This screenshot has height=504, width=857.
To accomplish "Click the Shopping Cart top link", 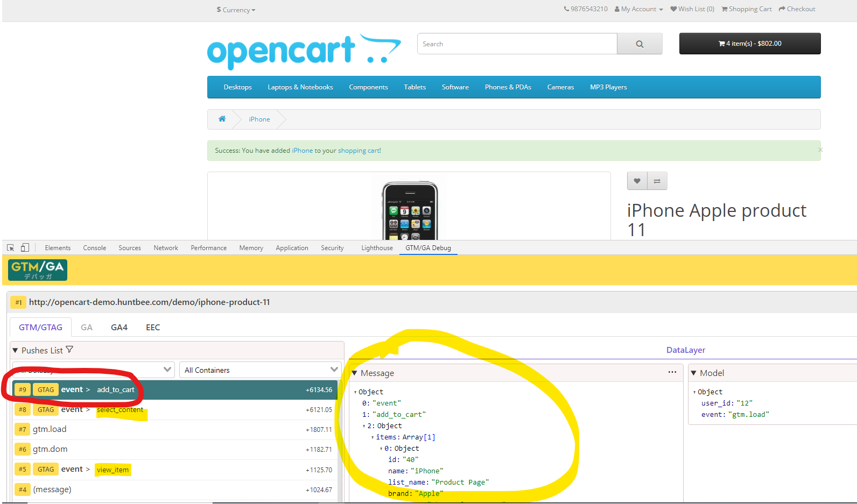I will [747, 9].
